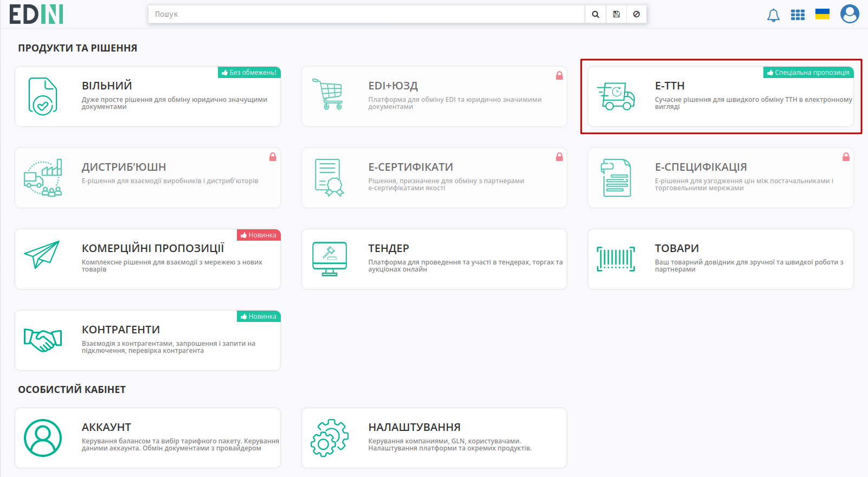
Task: Click description 'Е-рішення для узгодження цін'
Action: (x=744, y=184)
